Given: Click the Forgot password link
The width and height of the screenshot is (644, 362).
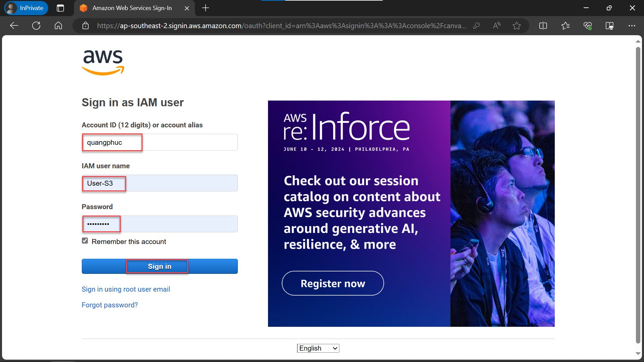Looking at the screenshot, I should (x=109, y=305).
